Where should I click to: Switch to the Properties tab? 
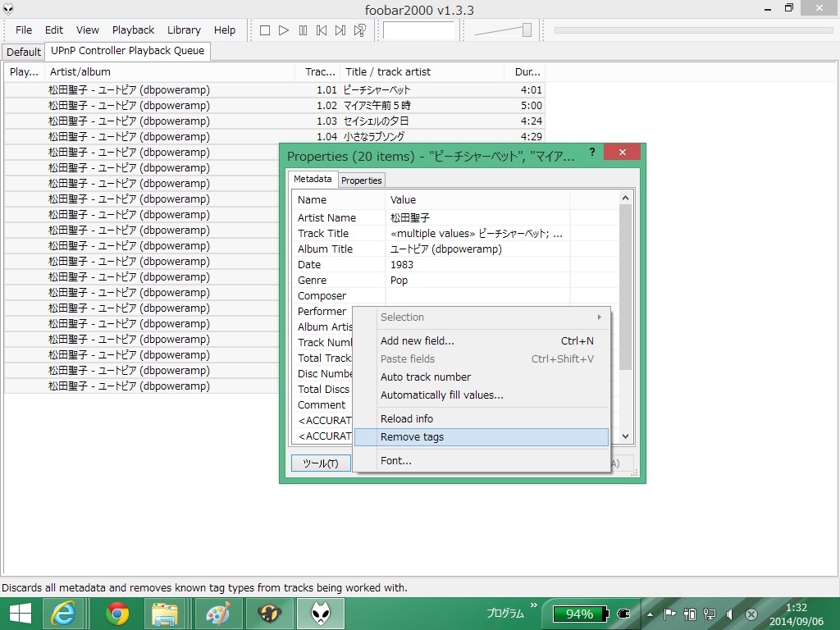point(362,180)
